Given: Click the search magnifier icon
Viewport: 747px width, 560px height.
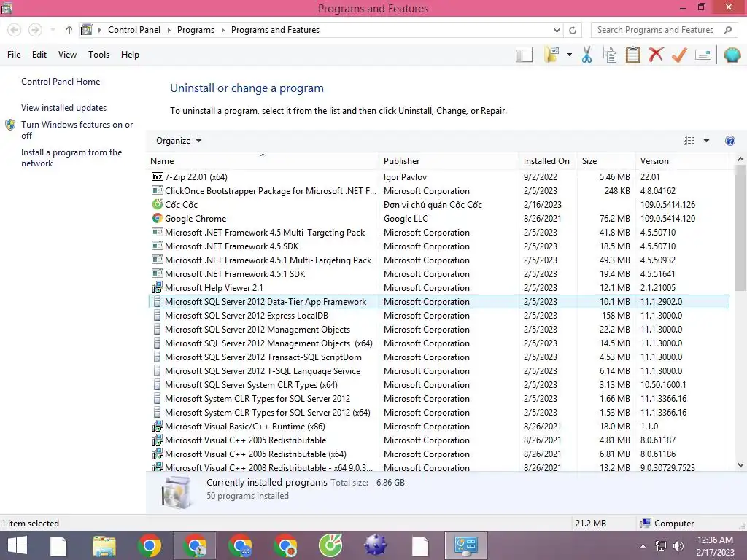Looking at the screenshot, I should [x=727, y=30].
